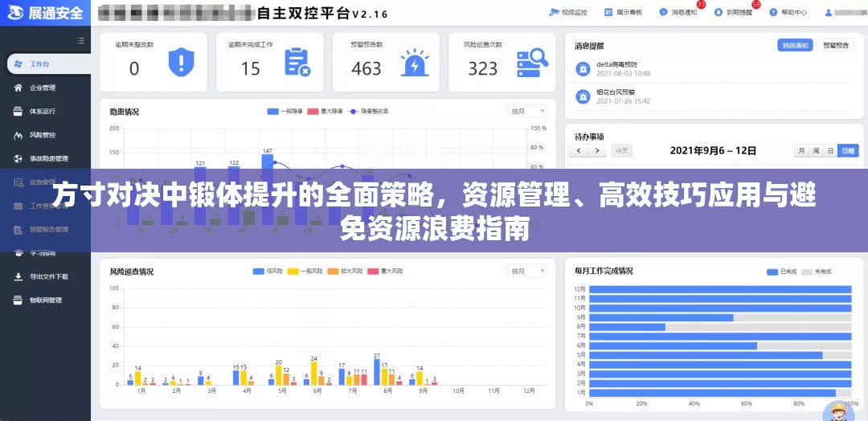
Task: Click the 15 value on 逾期未完成工作 card
Action: point(250,68)
